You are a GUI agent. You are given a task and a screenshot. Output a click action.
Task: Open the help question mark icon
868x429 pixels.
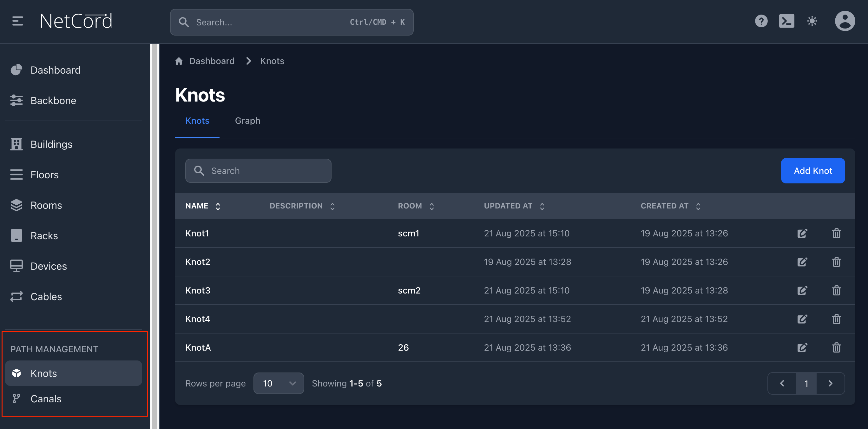tap(761, 21)
